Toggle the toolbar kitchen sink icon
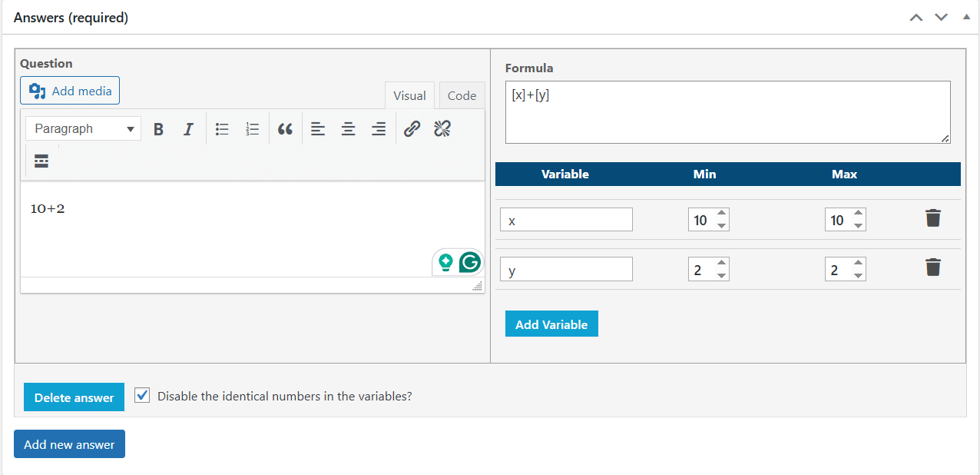The width and height of the screenshot is (980, 475). (x=41, y=161)
